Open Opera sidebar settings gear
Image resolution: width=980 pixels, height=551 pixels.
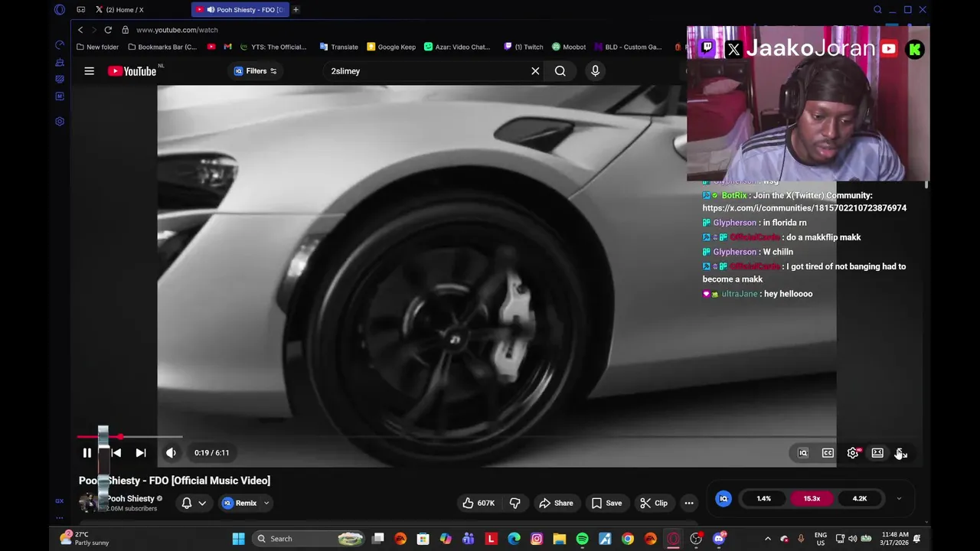pos(60,122)
